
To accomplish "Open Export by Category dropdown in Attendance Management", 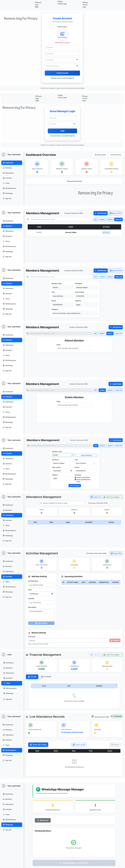I will 113,497.
